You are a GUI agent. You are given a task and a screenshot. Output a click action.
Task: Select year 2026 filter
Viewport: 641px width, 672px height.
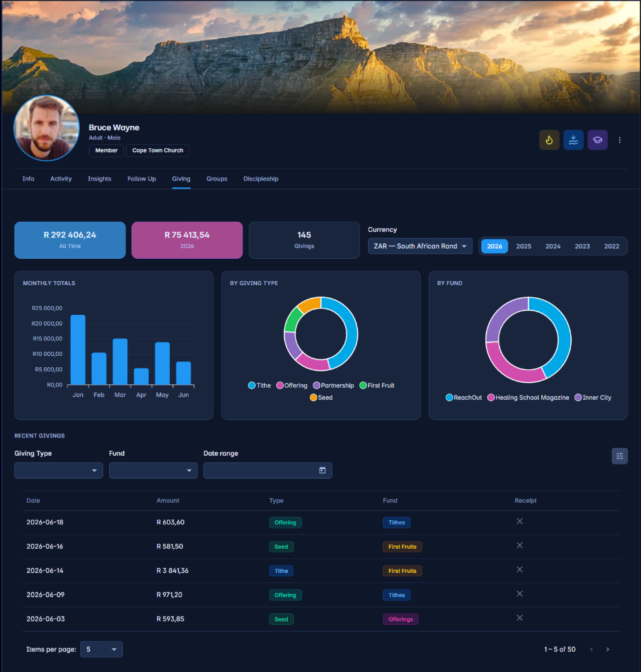495,246
